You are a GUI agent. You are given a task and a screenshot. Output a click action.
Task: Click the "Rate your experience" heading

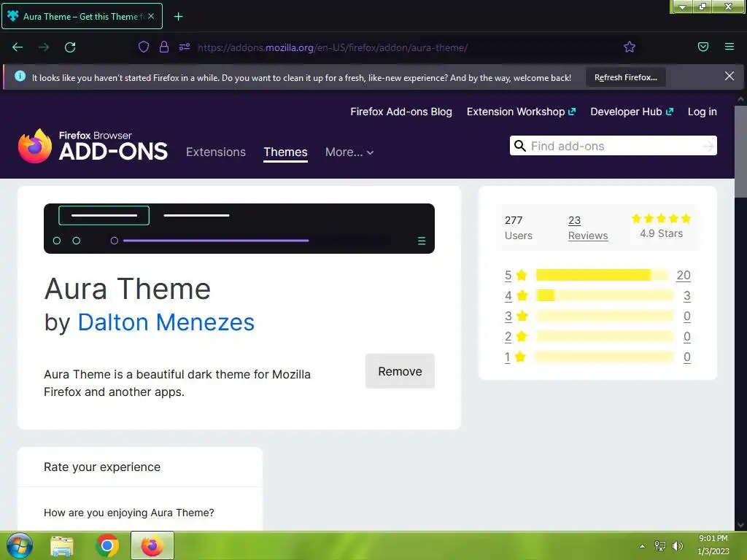[102, 467]
